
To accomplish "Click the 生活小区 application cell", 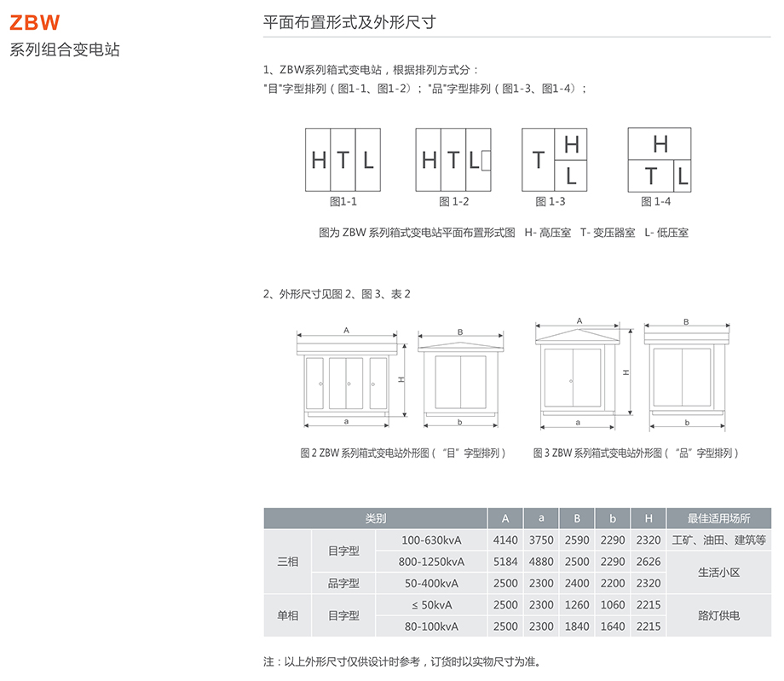I will (x=718, y=572).
